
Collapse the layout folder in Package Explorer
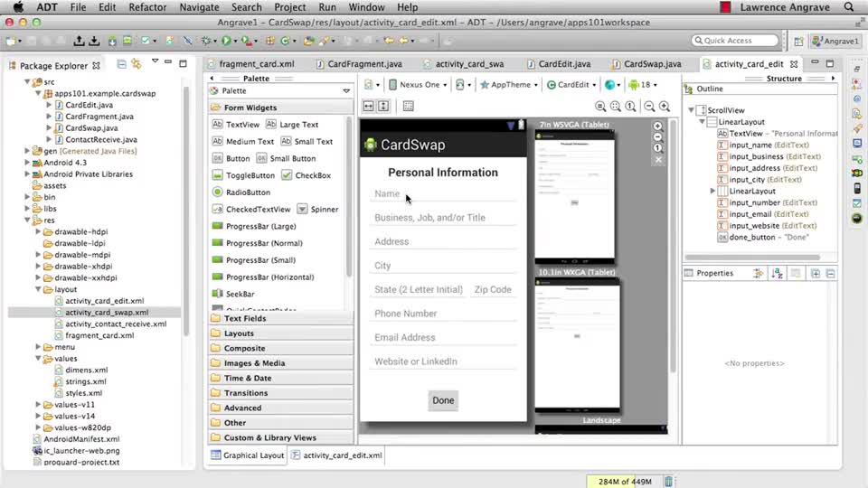pos(38,289)
